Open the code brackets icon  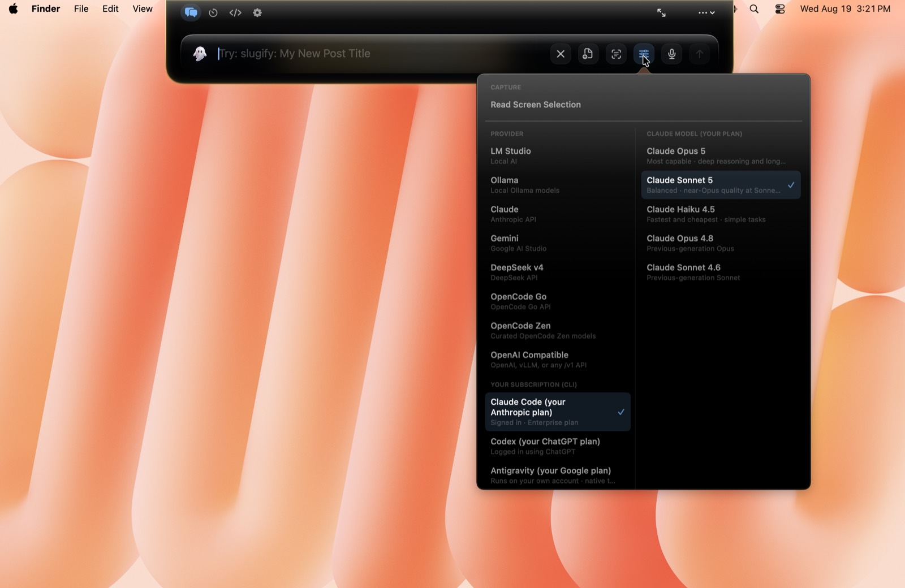[x=235, y=12]
